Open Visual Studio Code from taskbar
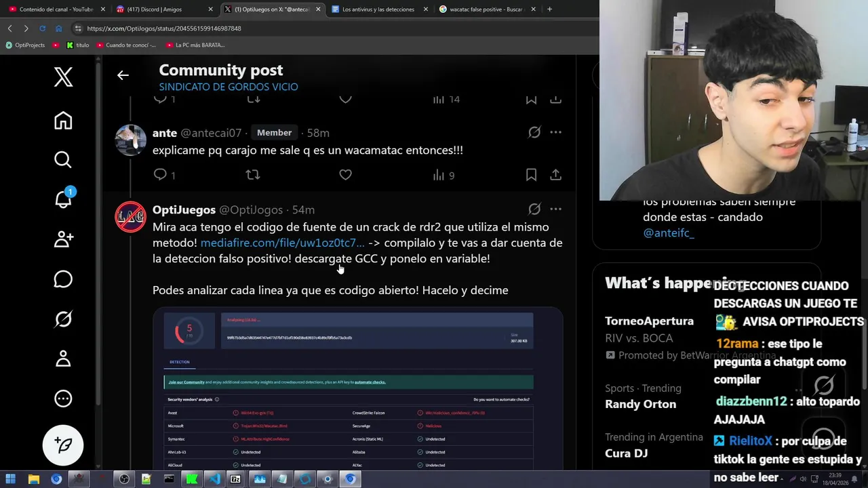 point(214,479)
